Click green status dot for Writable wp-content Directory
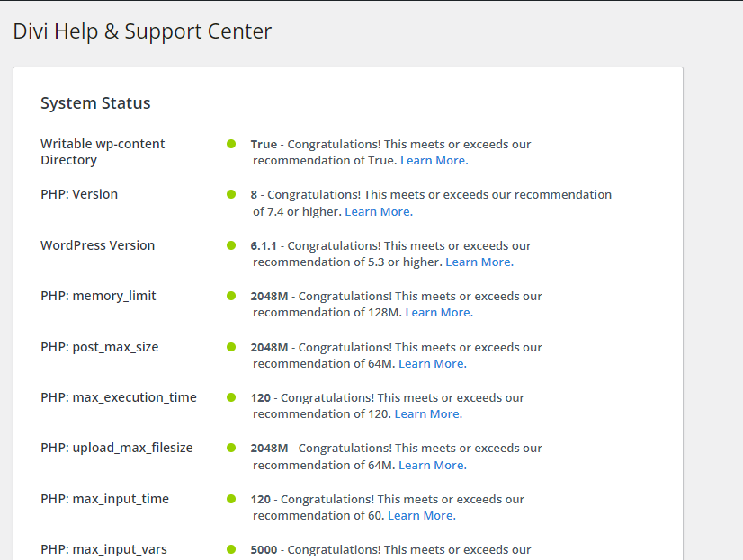This screenshot has height=560, width=743. 231,144
